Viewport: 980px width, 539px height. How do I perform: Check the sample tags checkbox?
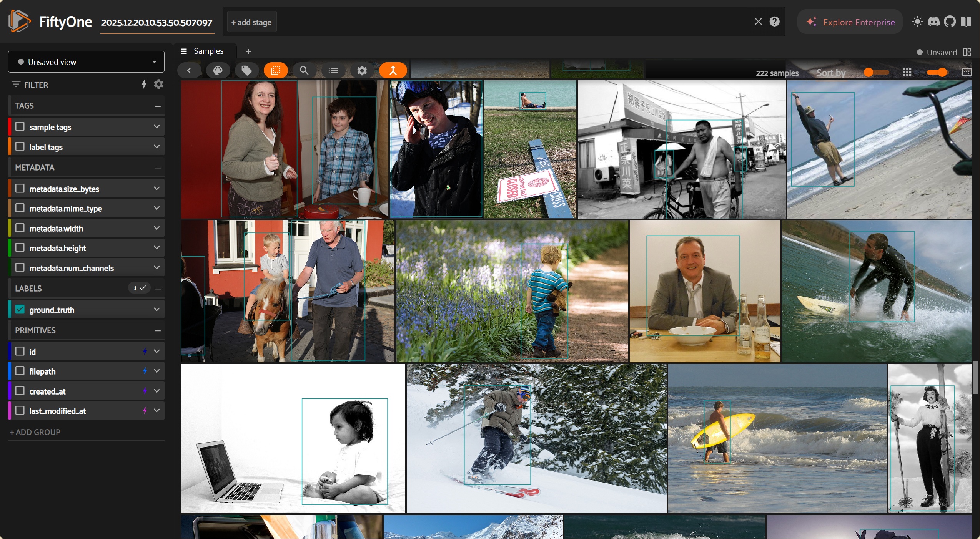click(x=20, y=127)
